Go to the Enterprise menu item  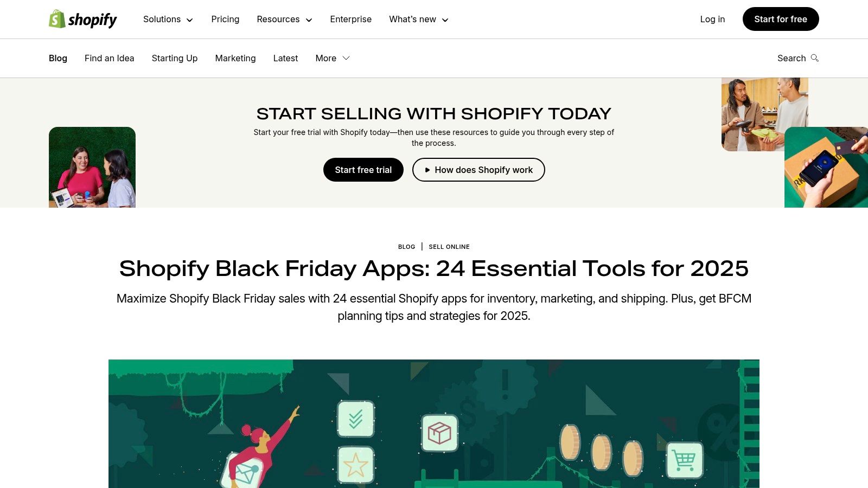(x=350, y=20)
